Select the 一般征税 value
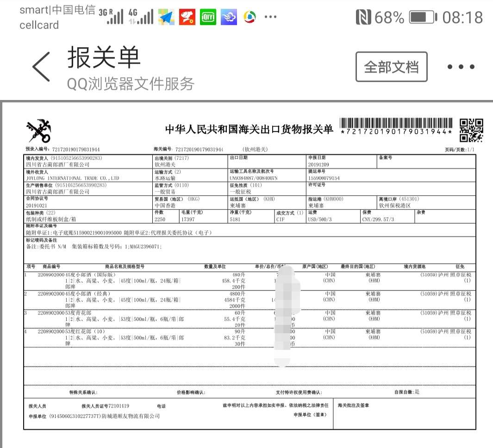The image size is (493, 448). [x=240, y=192]
